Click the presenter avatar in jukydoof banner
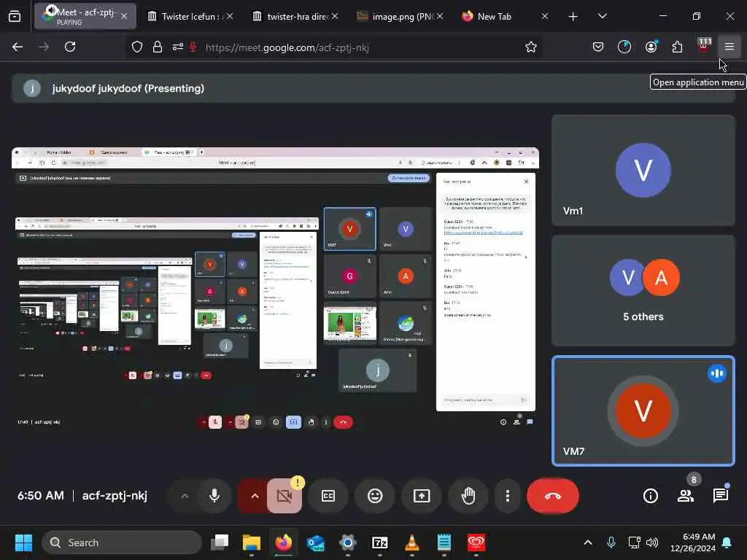This screenshot has width=747, height=560. (x=32, y=88)
